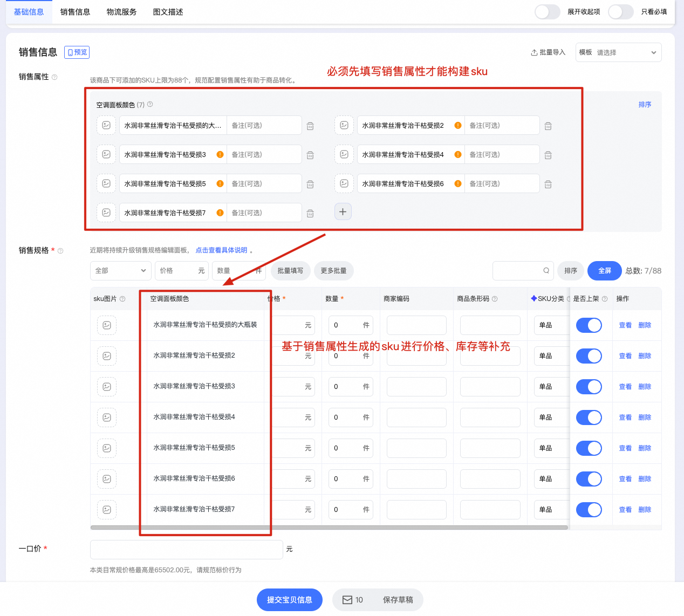Click the 一口价 price input field
The height and width of the screenshot is (616, 684).
click(187, 550)
